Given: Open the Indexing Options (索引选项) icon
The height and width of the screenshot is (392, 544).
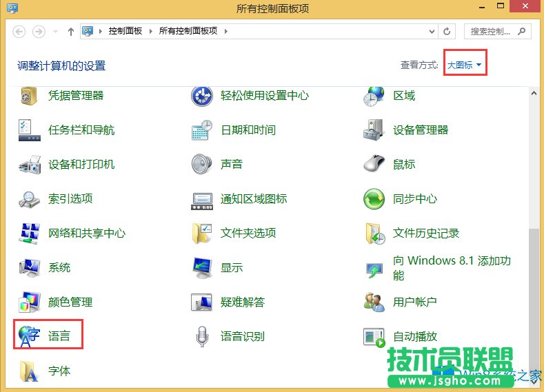Looking at the screenshot, I should 29,199.
